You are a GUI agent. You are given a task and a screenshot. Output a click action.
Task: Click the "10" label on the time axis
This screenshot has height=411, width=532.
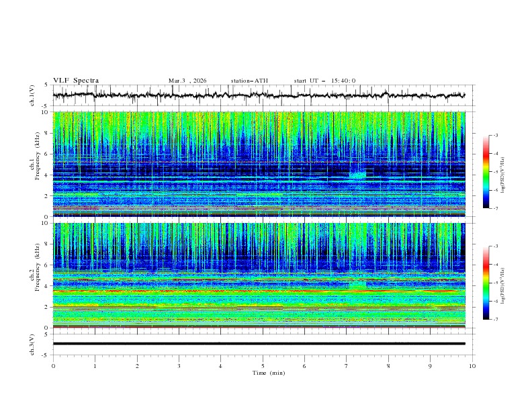pos(472,366)
